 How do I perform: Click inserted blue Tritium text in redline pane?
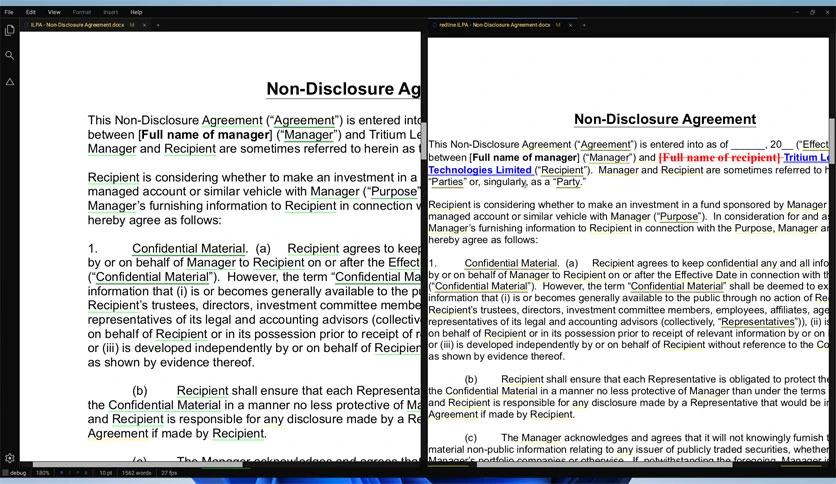point(800,157)
